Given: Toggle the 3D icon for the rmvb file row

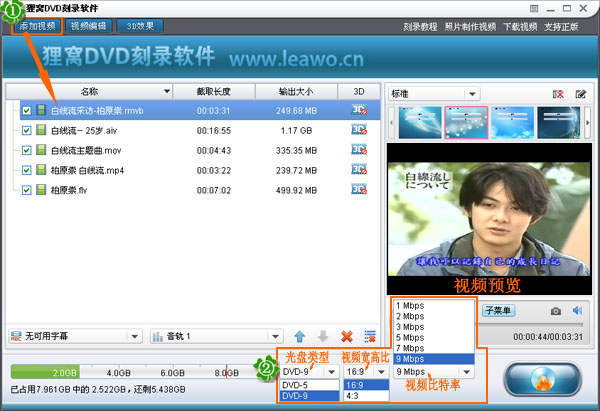Looking at the screenshot, I should coord(359,110).
